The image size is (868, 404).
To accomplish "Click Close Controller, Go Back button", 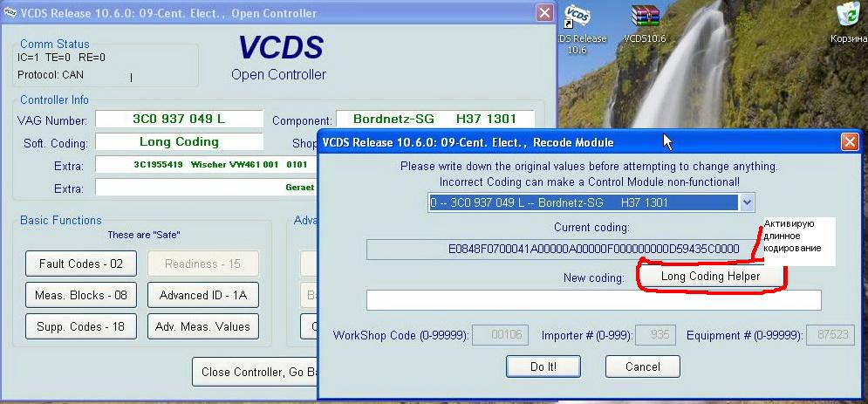I will pos(253,372).
